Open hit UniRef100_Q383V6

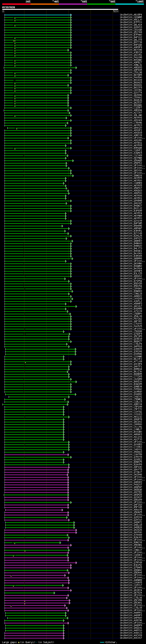click(x=131, y=352)
